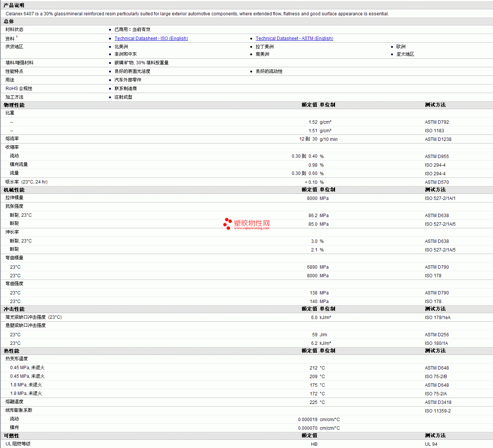493x448 pixels.
Task: Select the 欧洲 region entry
Action: (x=401, y=47)
